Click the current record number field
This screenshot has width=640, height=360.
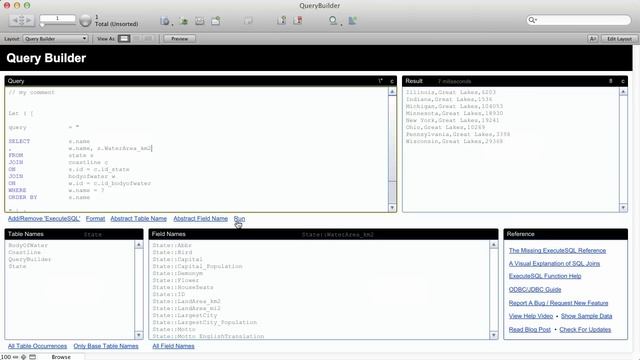tap(57, 18)
